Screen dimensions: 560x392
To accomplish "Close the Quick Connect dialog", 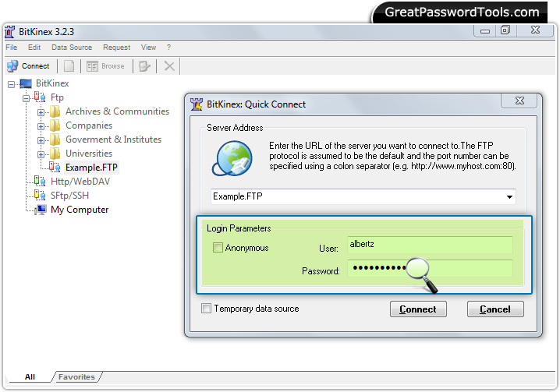I will (519, 101).
